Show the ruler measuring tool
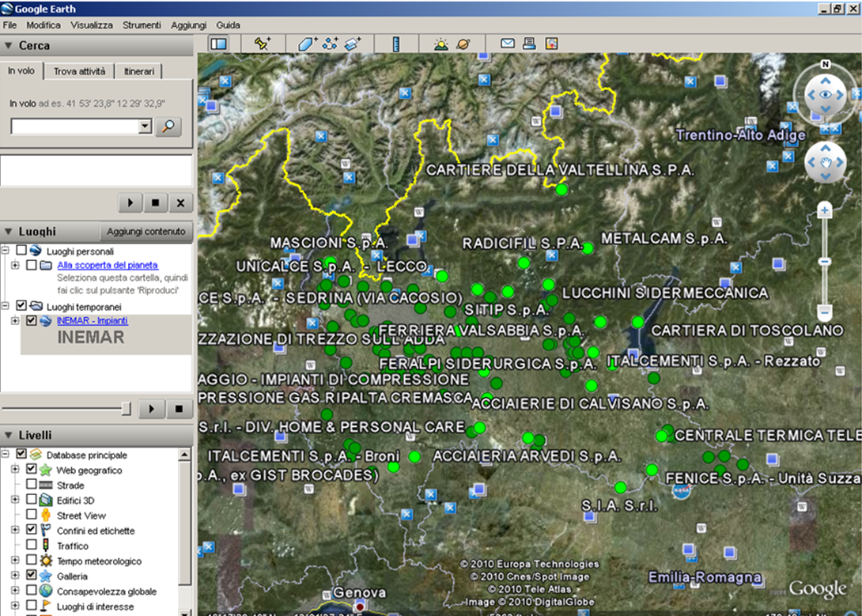 396,43
